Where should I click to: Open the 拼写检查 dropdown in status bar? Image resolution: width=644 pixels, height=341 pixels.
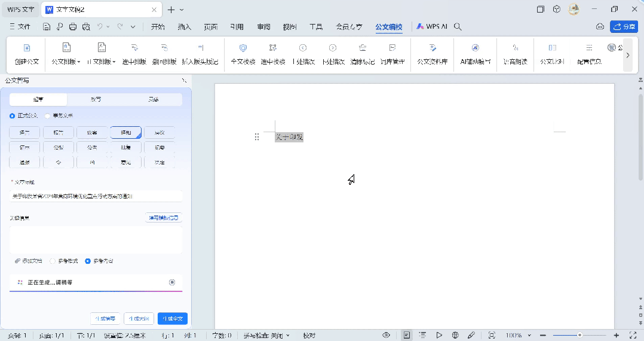point(288,336)
